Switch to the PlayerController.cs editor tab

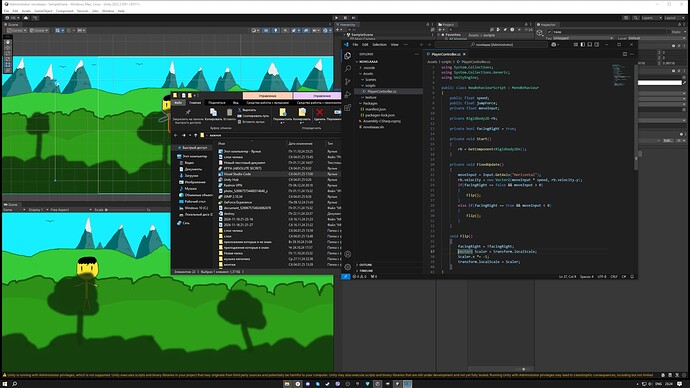446,54
